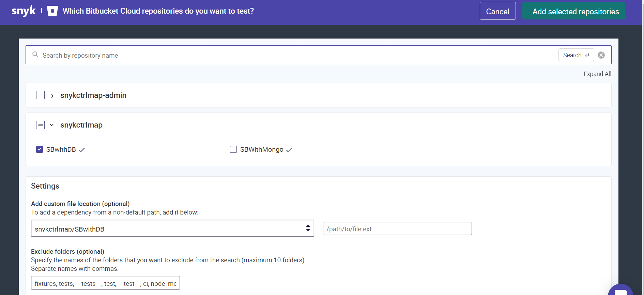Click Cancel button
Screen dimensions: 644x295
click(498, 11)
